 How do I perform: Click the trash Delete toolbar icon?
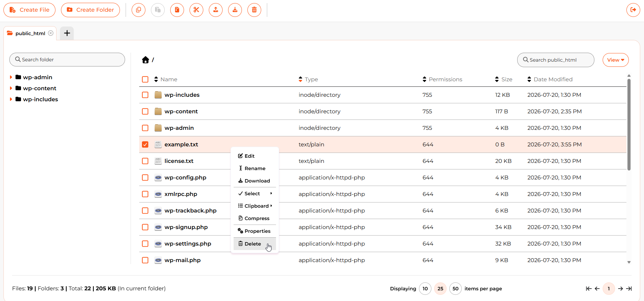click(254, 10)
